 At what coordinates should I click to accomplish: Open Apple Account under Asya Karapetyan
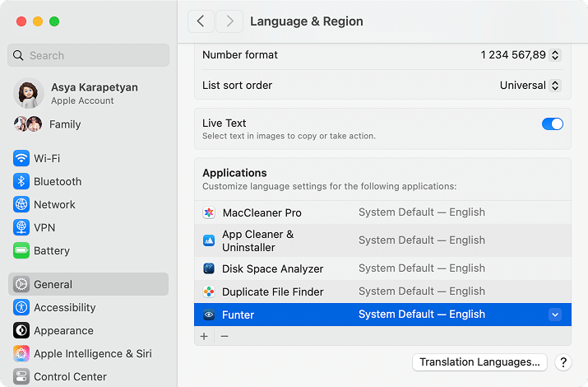[x=82, y=101]
